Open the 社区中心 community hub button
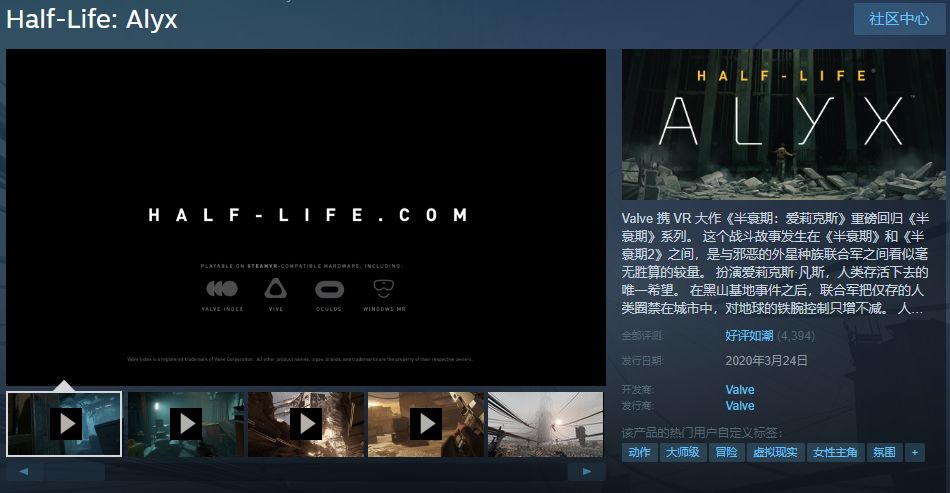The height and width of the screenshot is (493, 950). click(x=899, y=19)
